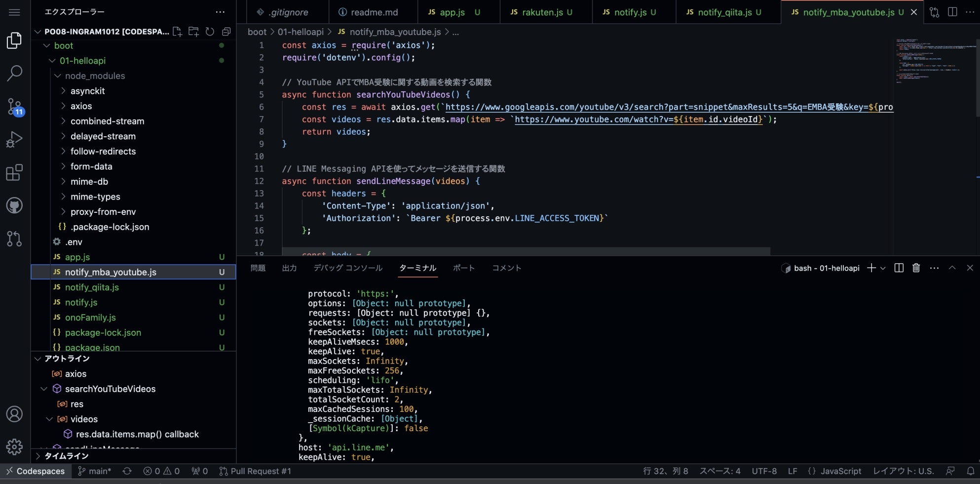Create a new file in Explorer
980x484 pixels.
pos(177,32)
